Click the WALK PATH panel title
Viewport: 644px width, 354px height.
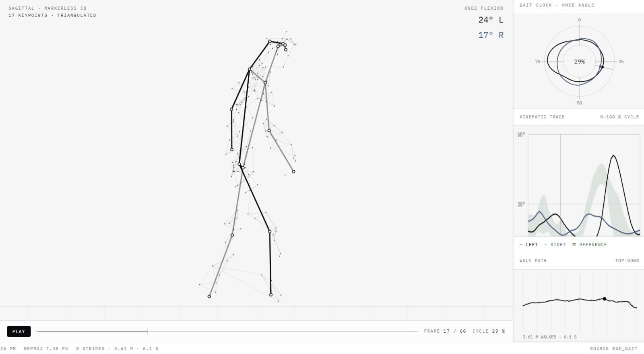tap(533, 261)
